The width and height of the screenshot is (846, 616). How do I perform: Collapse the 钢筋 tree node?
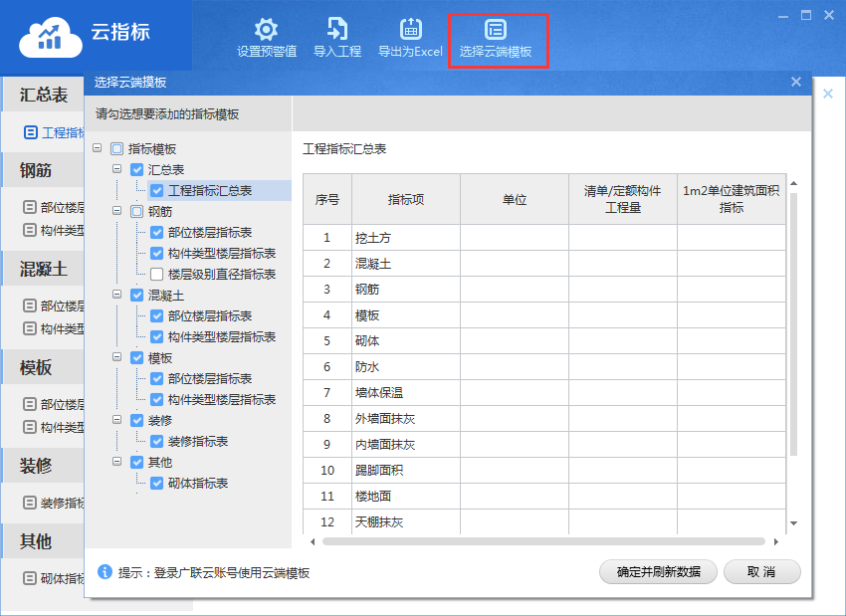click(x=116, y=211)
